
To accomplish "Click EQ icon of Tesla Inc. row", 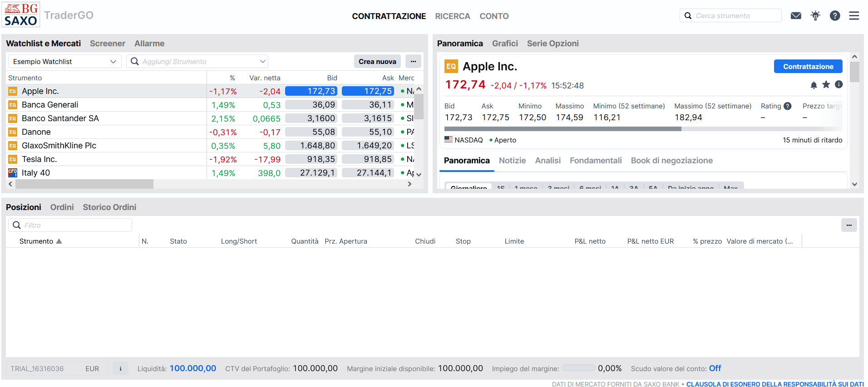I will [x=13, y=159].
